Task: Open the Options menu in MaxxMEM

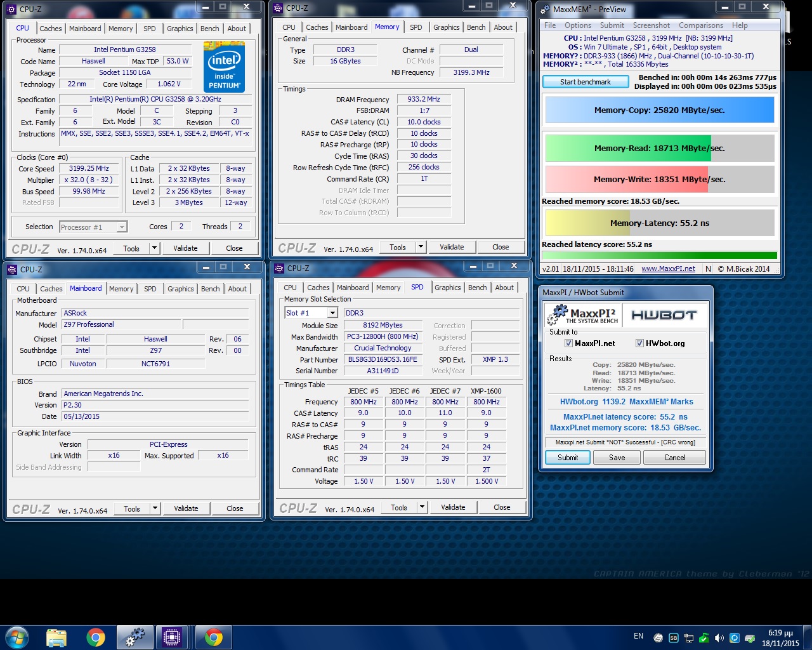Action: pyautogui.click(x=578, y=25)
